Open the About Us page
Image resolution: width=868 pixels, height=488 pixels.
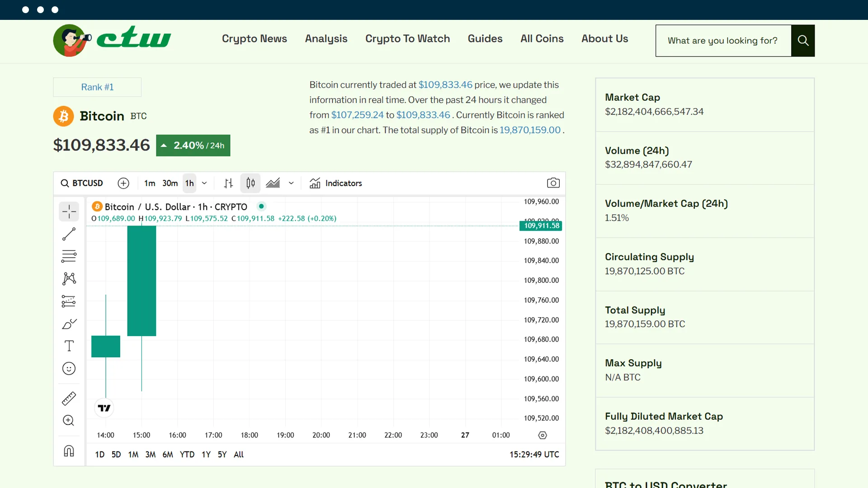[605, 39]
